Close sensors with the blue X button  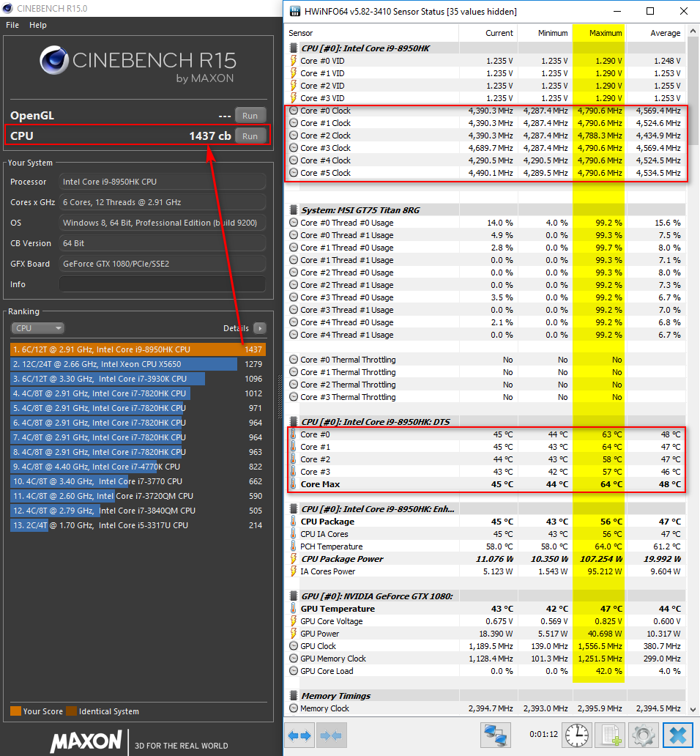(x=678, y=735)
